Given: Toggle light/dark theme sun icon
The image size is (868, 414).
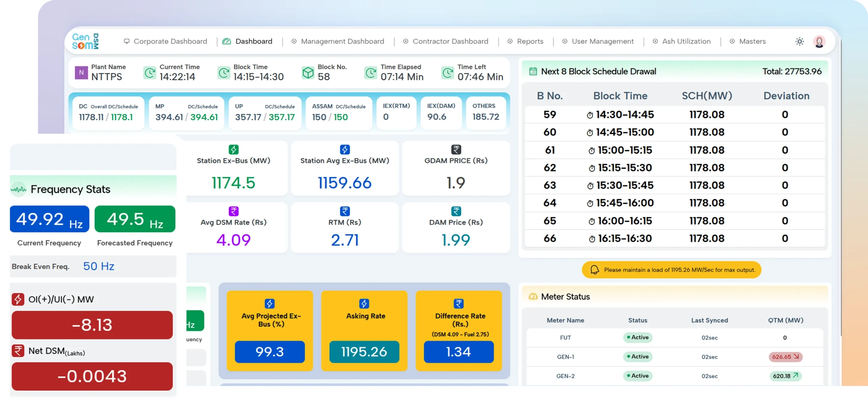Looking at the screenshot, I should pyautogui.click(x=800, y=41).
